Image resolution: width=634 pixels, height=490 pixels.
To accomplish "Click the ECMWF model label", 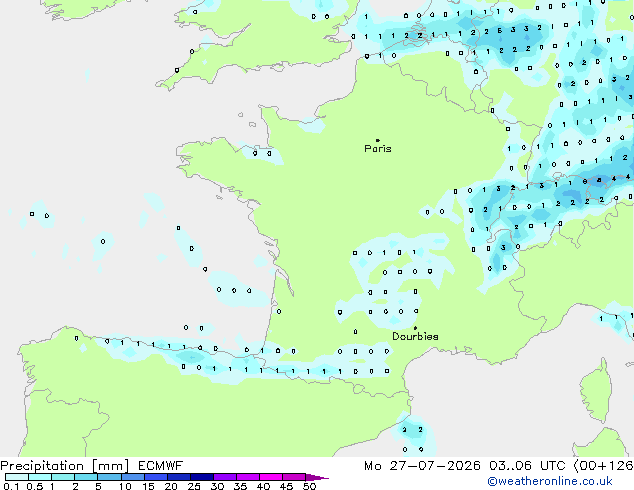I will tap(161, 466).
